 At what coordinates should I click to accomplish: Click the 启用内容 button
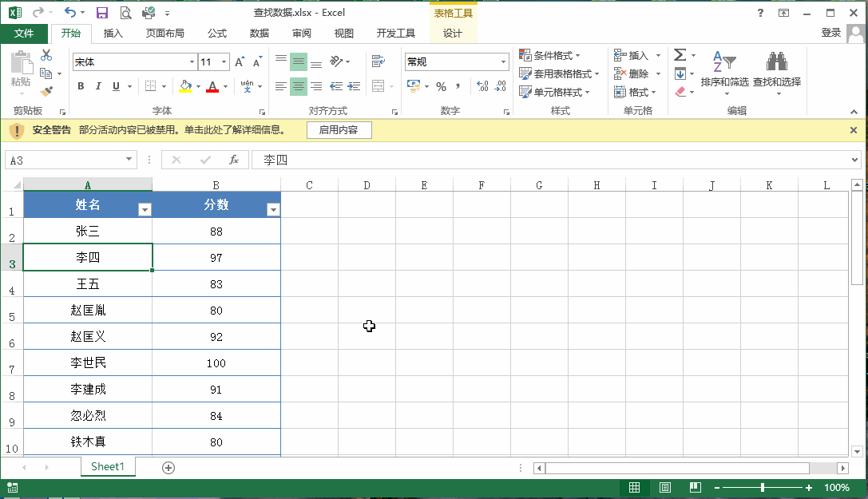339,130
